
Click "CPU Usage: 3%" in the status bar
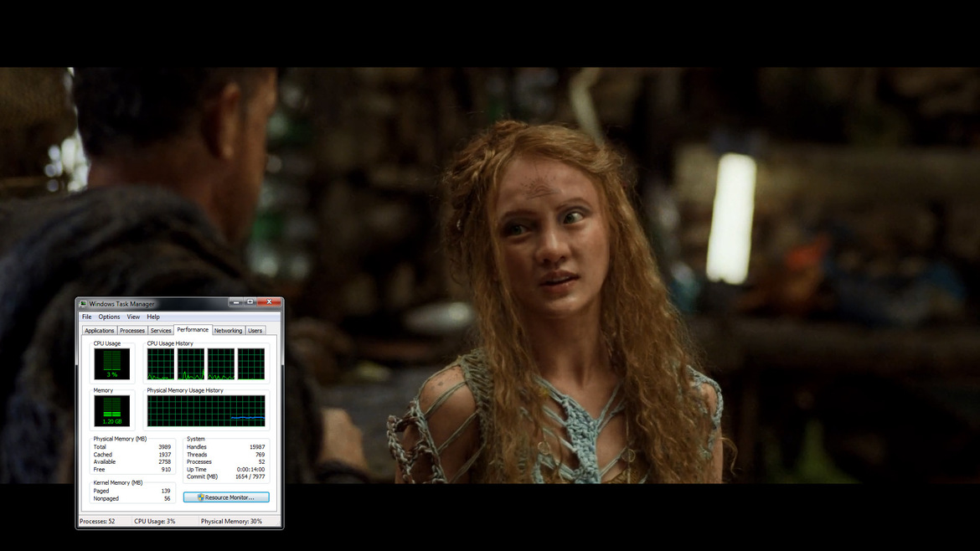pos(155,522)
